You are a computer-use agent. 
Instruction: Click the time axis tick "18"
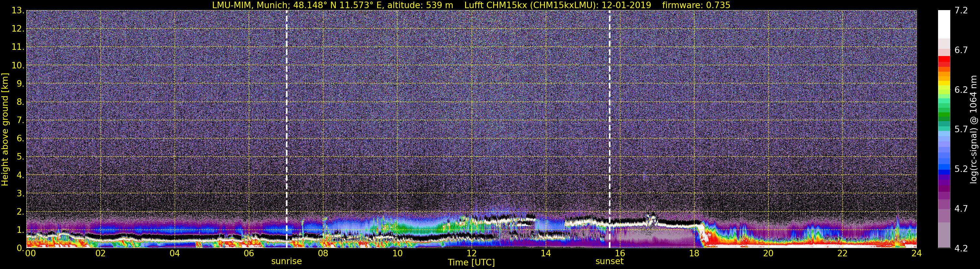[694, 254]
